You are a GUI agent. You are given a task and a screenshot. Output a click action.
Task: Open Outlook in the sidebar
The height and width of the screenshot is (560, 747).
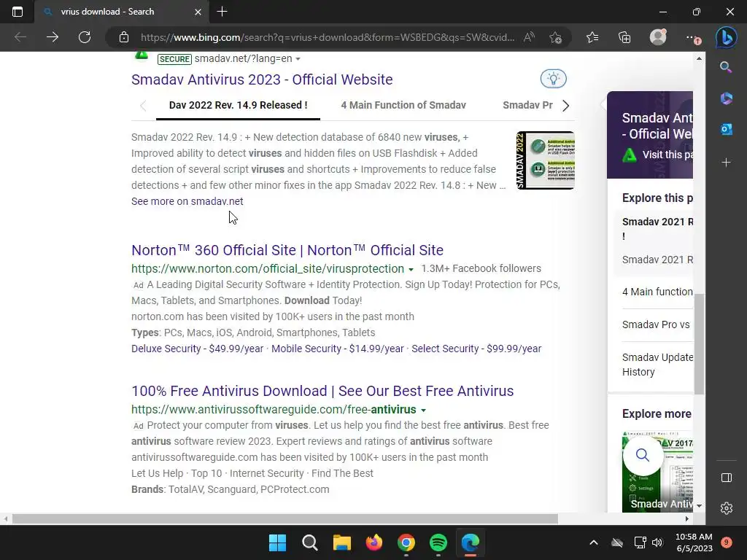726,129
